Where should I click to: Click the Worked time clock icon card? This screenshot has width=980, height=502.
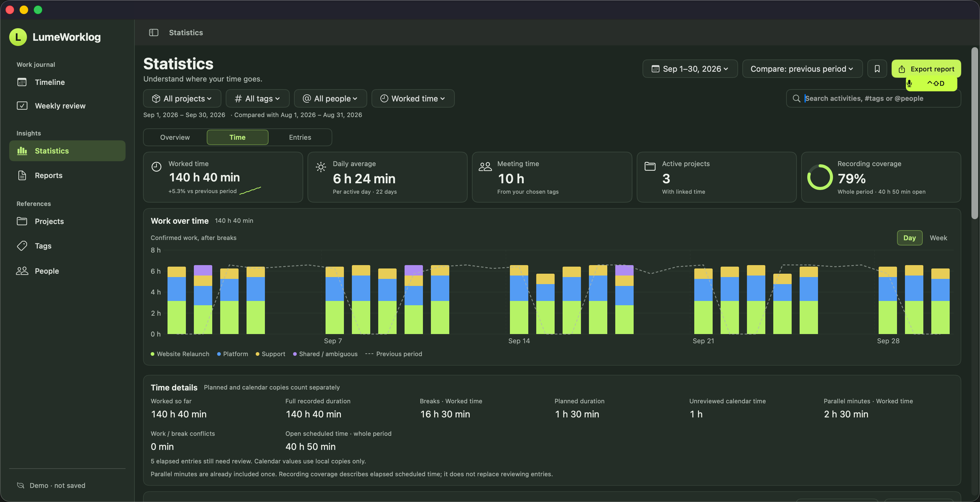click(x=156, y=166)
